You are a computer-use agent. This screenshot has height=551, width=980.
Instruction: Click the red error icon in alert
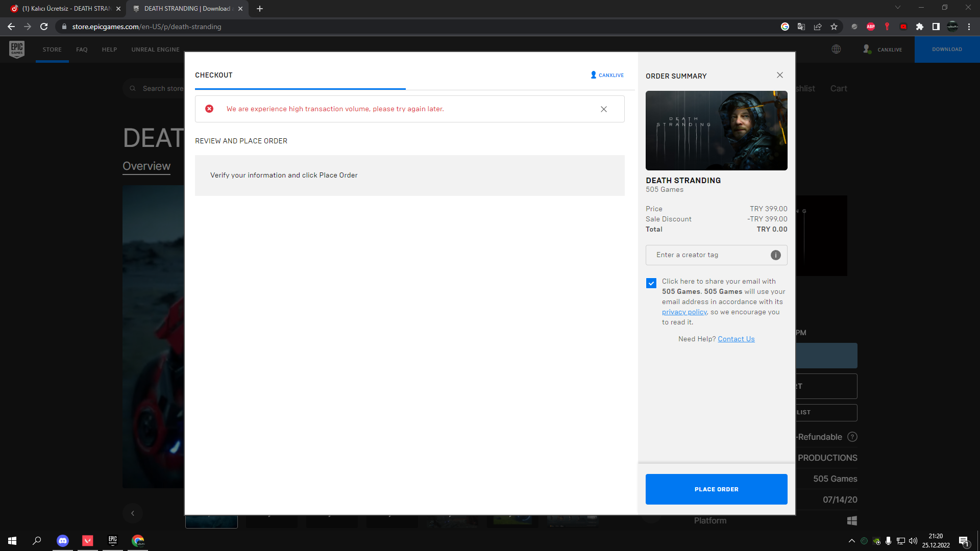coord(209,109)
